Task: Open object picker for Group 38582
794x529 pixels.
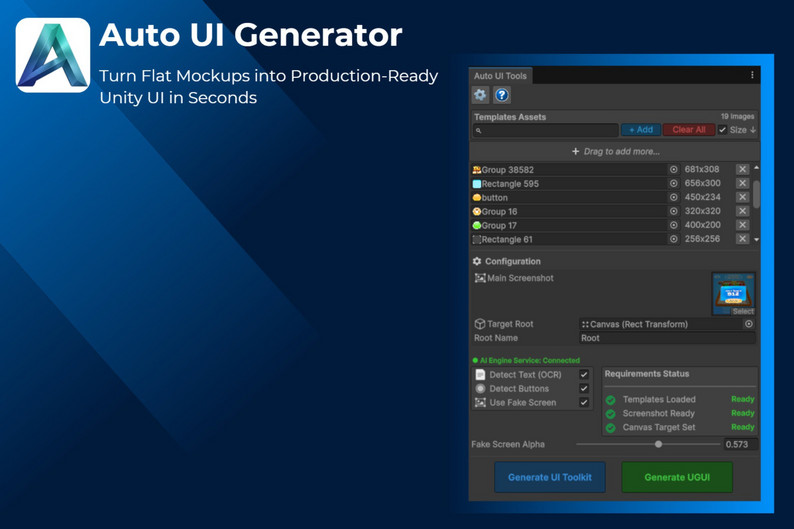Action: pyautogui.click(x=673, y=170)
